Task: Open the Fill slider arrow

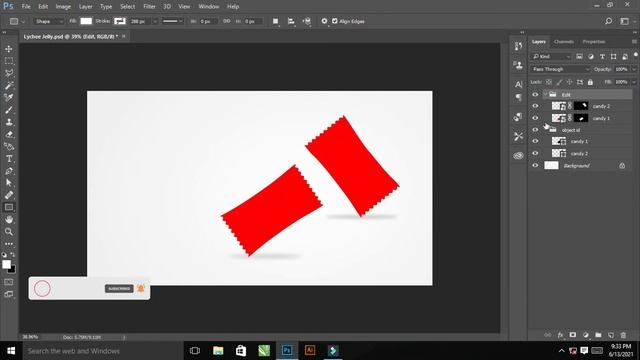Action: 634,82
